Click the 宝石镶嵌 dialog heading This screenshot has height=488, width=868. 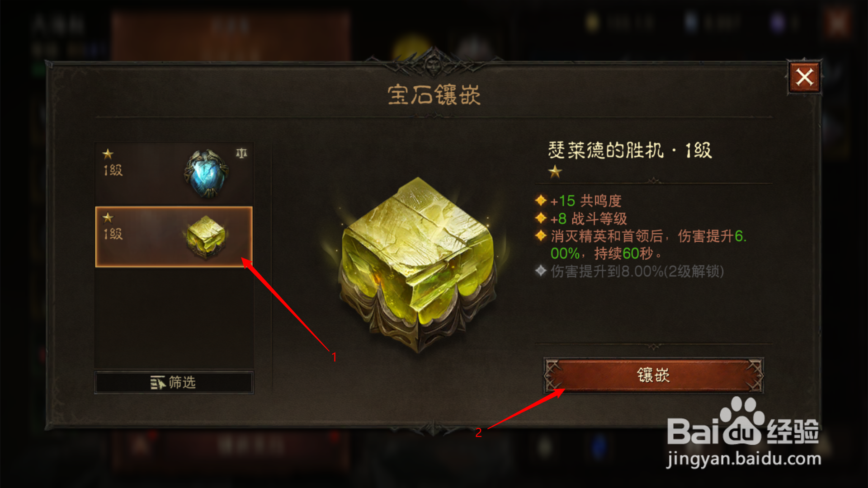(434, 95)
